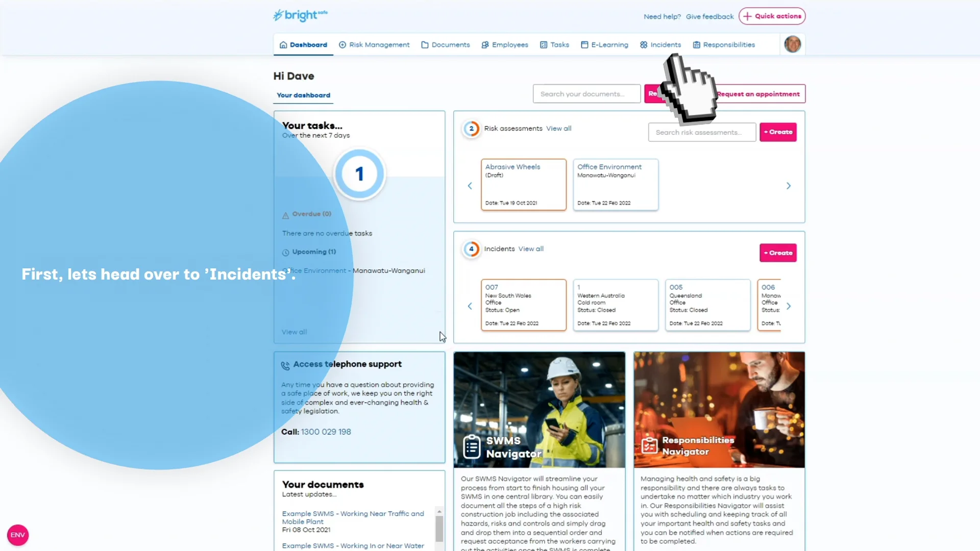Click Request an appointment button

759,94
